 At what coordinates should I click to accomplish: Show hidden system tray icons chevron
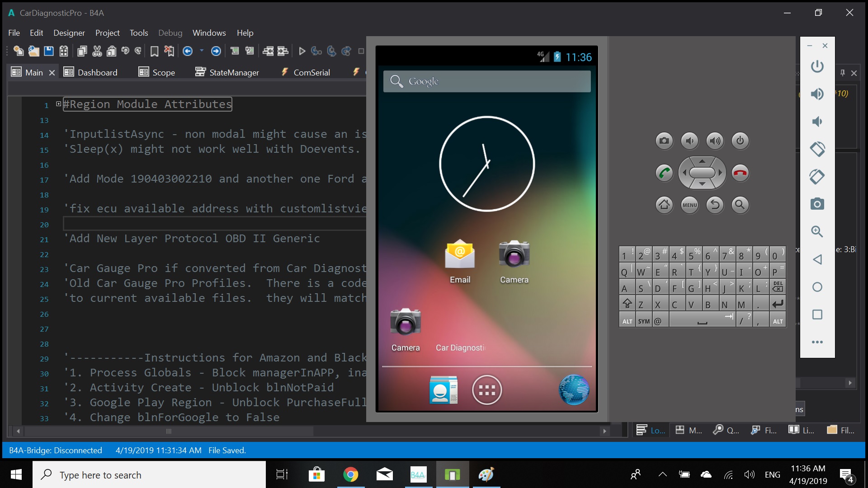[662, 474]
